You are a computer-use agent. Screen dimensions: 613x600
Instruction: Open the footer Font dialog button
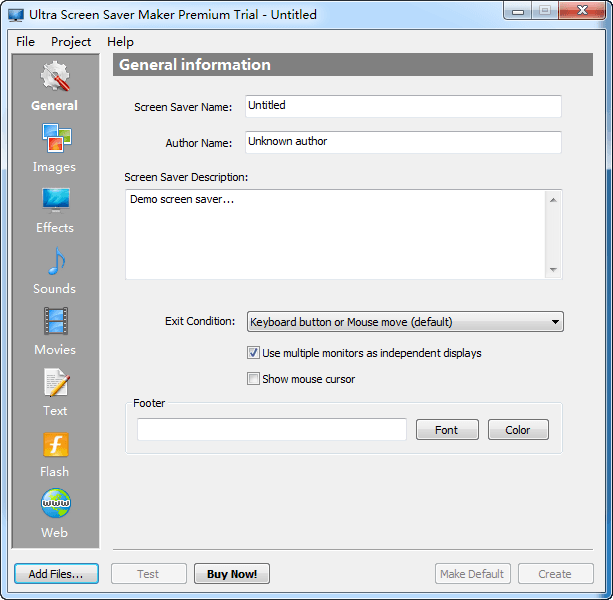click(x=447, y=430)
